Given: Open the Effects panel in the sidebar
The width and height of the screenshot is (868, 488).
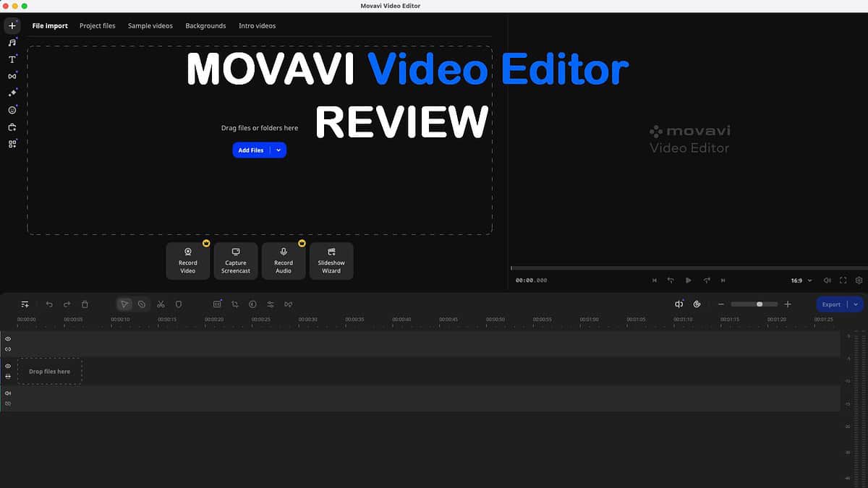Looking at the screenshot, I should click(x=11, y=93).
